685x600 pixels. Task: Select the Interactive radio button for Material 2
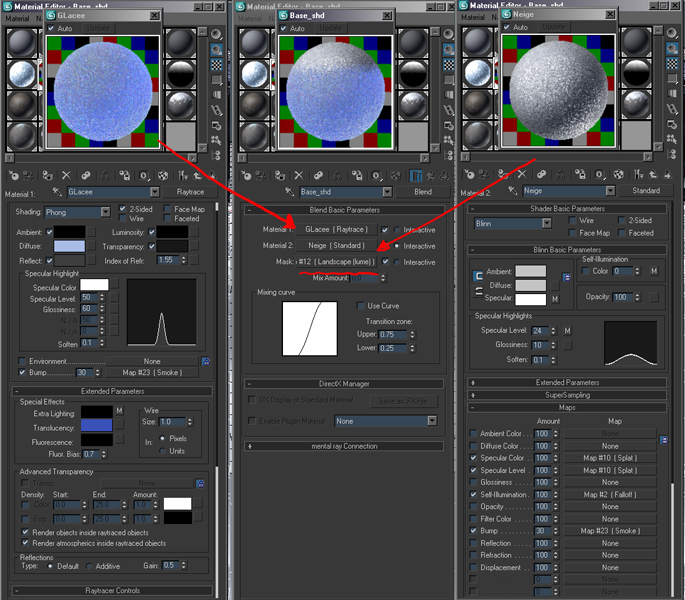[398, 245]
